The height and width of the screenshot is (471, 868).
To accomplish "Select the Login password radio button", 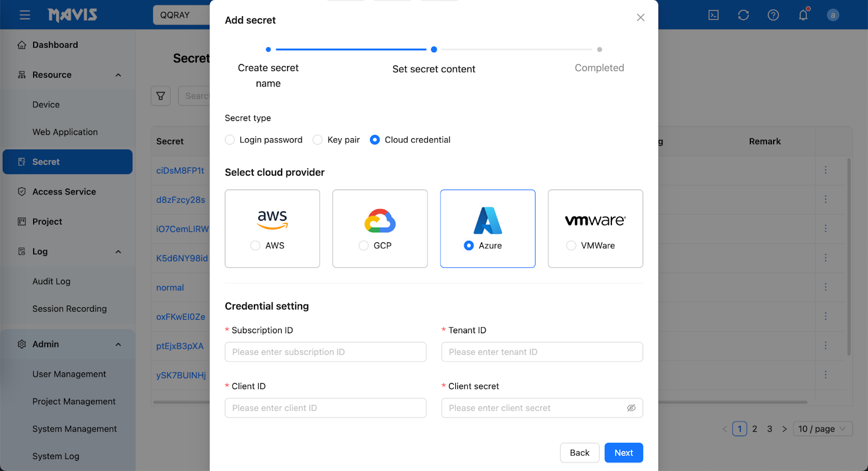I will (x=230, y=140).
